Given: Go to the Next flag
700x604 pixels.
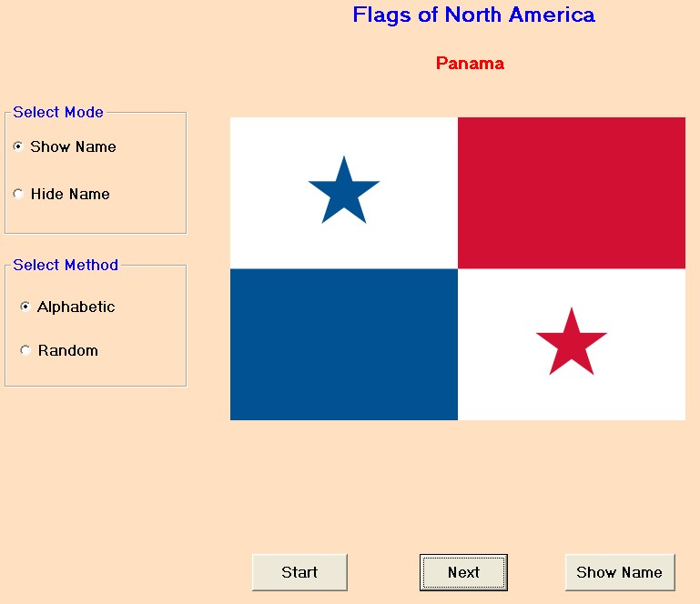Looking at the screenshot, I should (x=463, y=572).
